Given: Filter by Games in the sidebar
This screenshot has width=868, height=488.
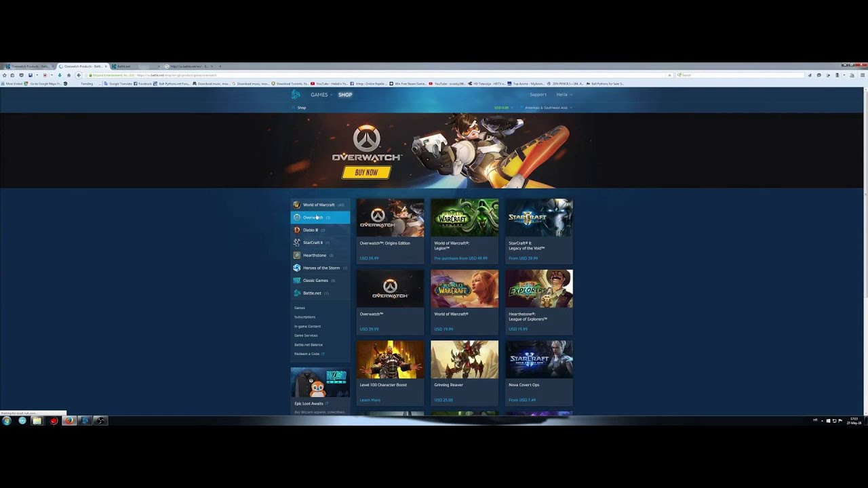Looking at the screenshot, I should point(300,308).
